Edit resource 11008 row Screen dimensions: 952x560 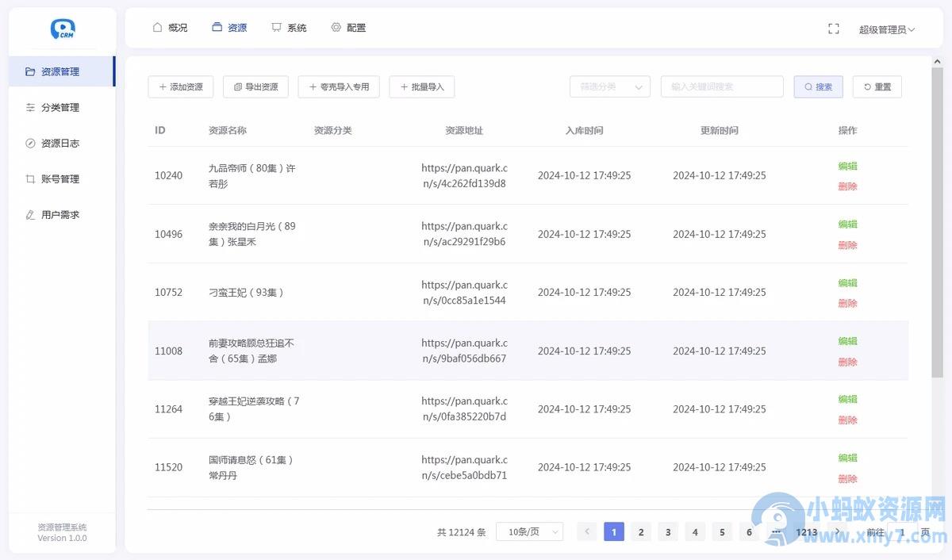pyautogui.click(x=847, y=340)
